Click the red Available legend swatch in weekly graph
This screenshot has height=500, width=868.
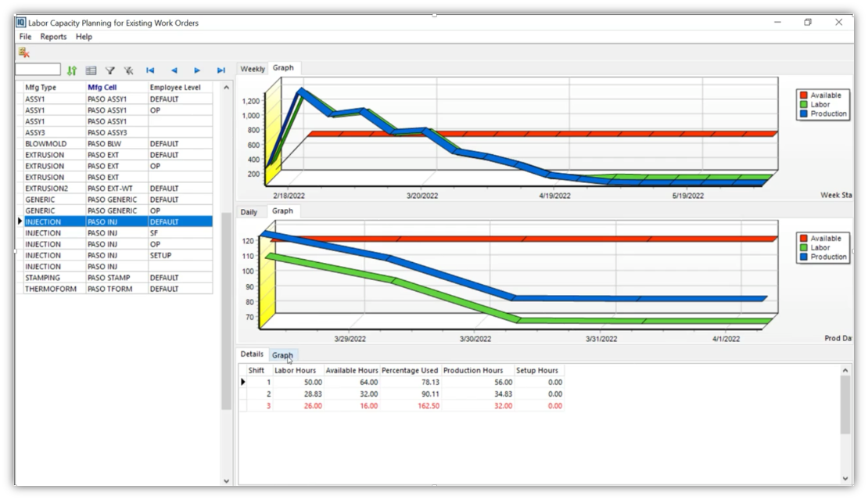[802, 95]
